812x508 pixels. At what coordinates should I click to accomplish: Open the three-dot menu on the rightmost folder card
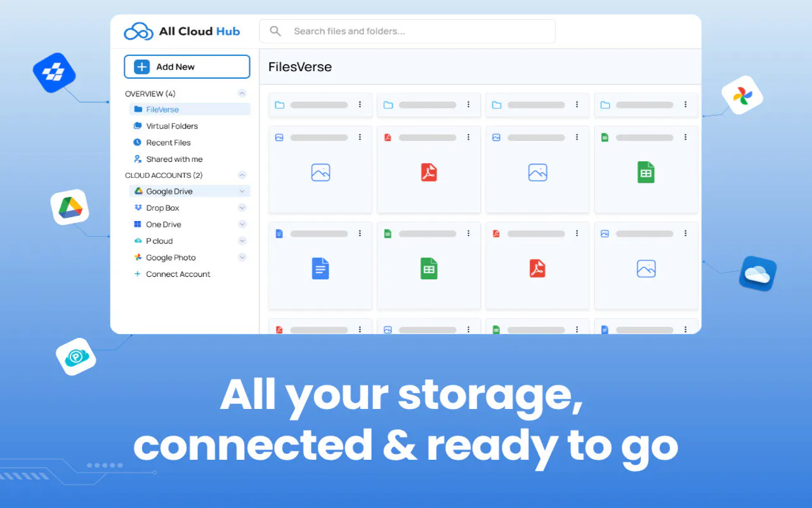(685, 105)
